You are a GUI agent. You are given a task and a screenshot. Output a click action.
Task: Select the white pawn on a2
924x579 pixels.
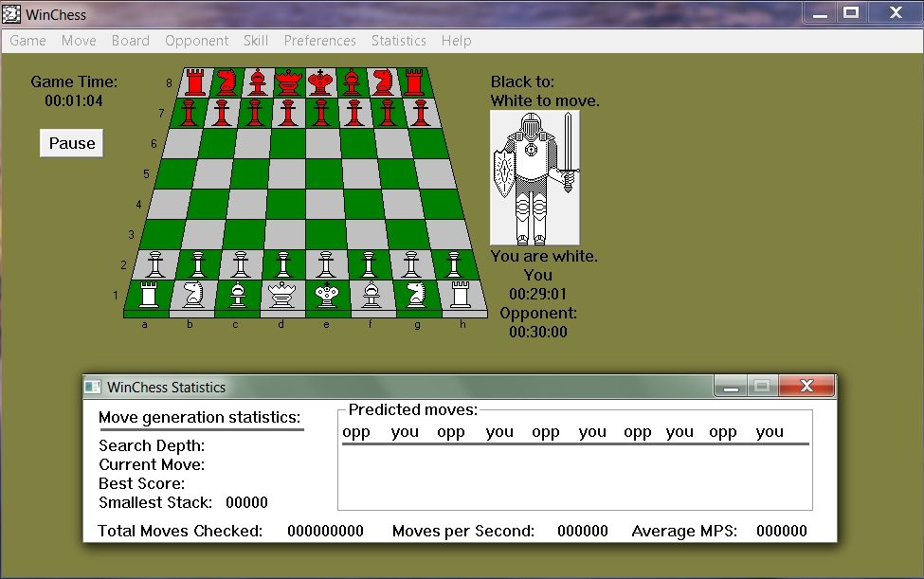[155, 264]
